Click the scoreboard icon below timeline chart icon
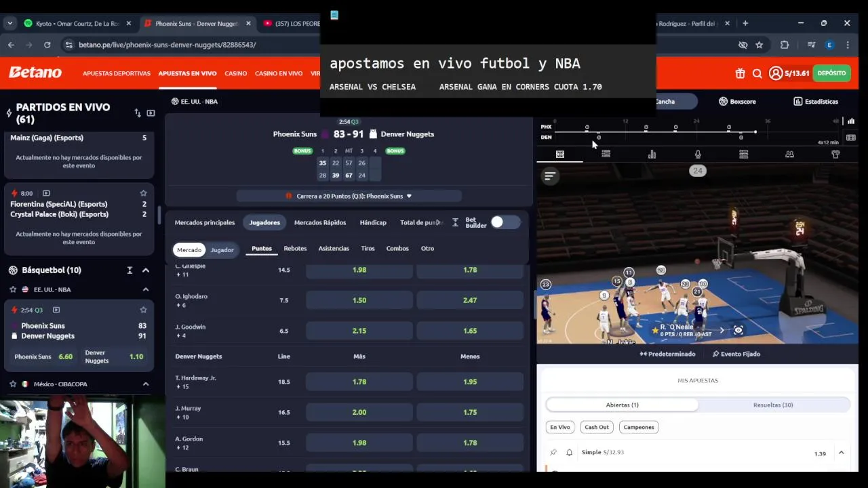Screen dimensions: 868x488 click(x=851, y=138)
